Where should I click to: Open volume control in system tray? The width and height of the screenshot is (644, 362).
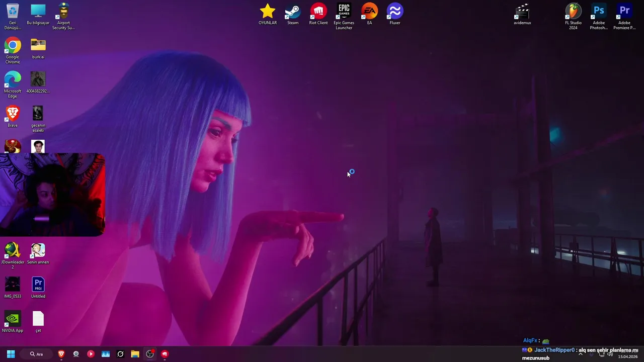click(610, 354)
